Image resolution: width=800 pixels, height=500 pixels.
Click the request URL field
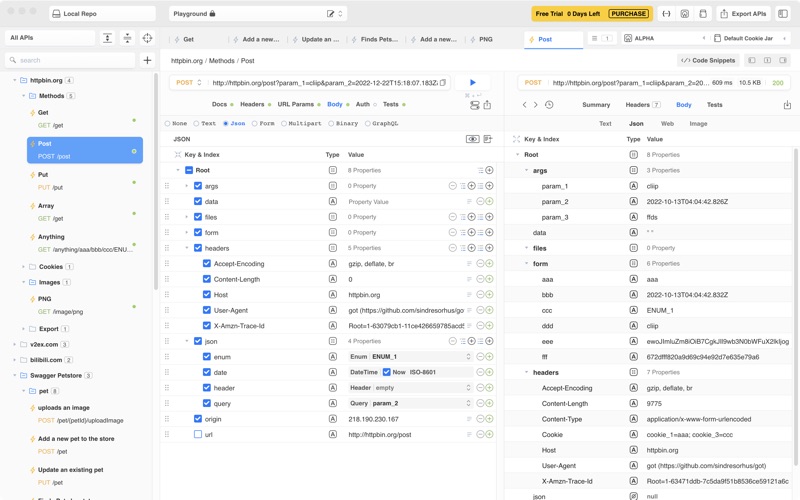pos(324,83)
